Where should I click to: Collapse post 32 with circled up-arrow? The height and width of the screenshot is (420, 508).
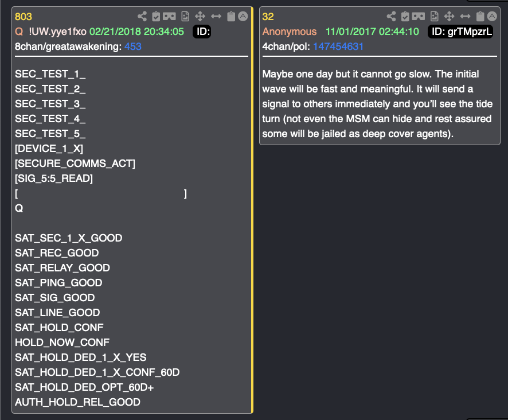click(x=492, y=16)
